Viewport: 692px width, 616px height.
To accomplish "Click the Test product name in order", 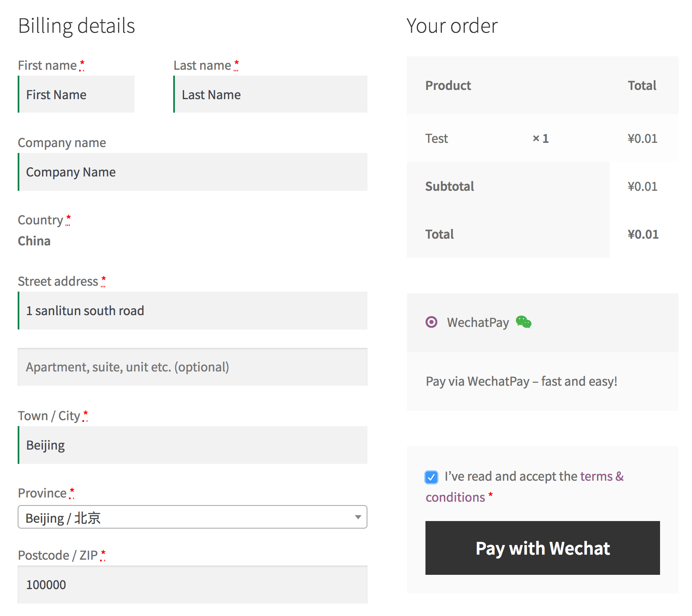I will pos(436,139).
